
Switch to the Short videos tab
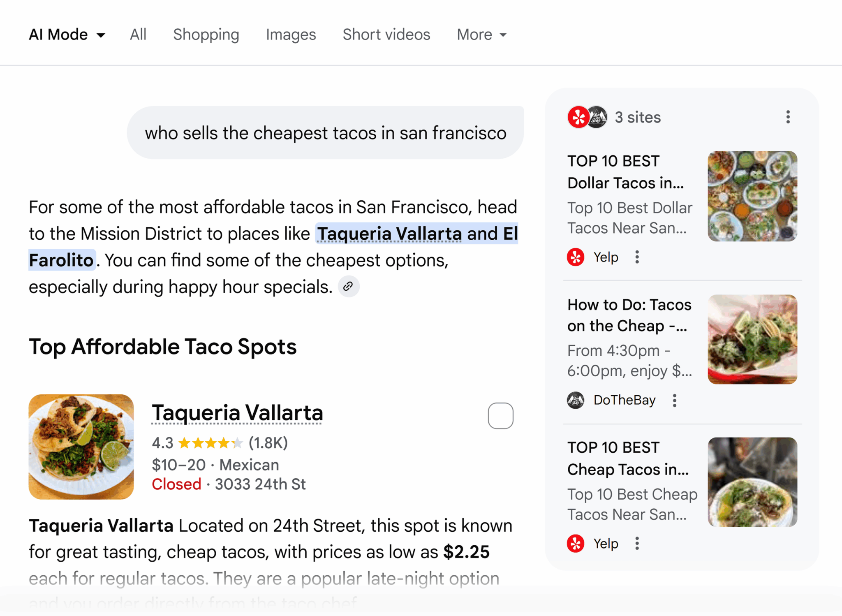[386, 35]
